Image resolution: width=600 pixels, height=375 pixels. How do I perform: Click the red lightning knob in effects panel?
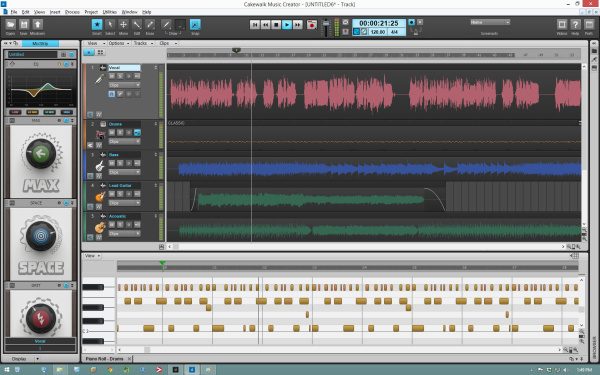click(x=41, y=318)
